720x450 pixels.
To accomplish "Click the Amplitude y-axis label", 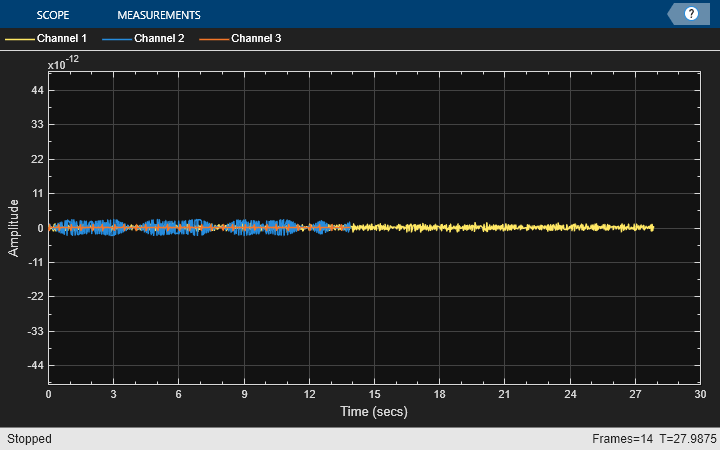I will coord(14,228).
